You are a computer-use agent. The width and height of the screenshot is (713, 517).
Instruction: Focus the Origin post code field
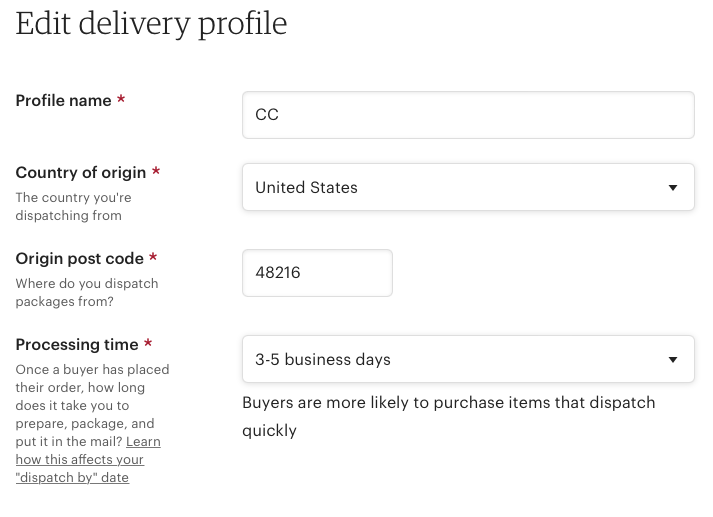[x=317, y=273]
